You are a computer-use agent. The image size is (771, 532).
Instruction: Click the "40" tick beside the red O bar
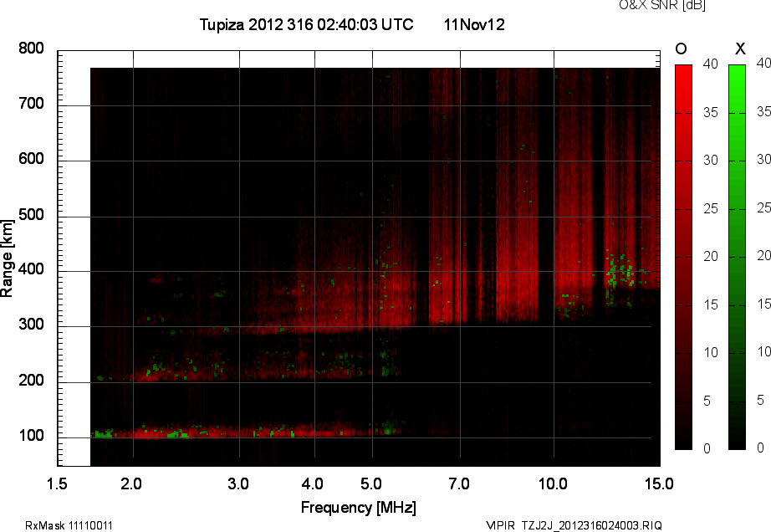tap(711, 64)
